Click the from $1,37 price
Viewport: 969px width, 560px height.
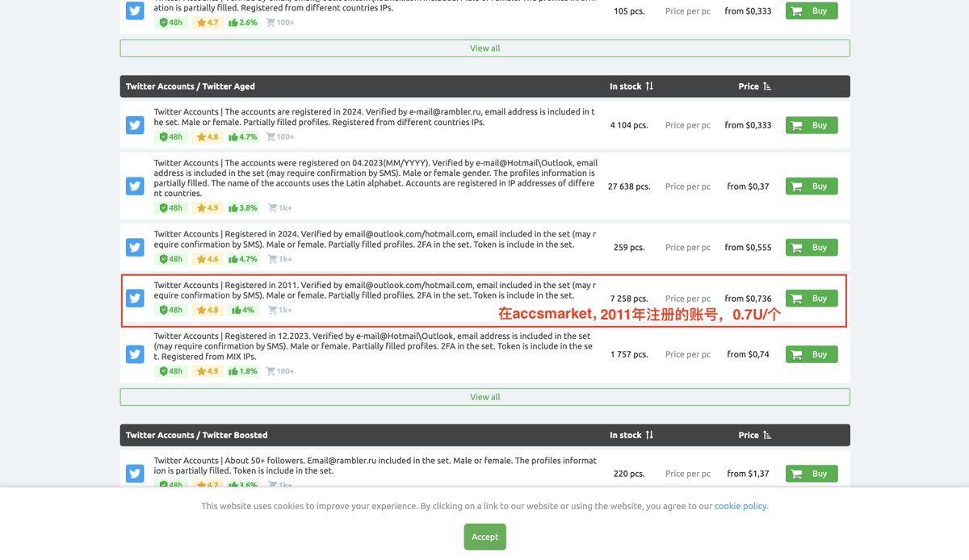pos(748,474)
